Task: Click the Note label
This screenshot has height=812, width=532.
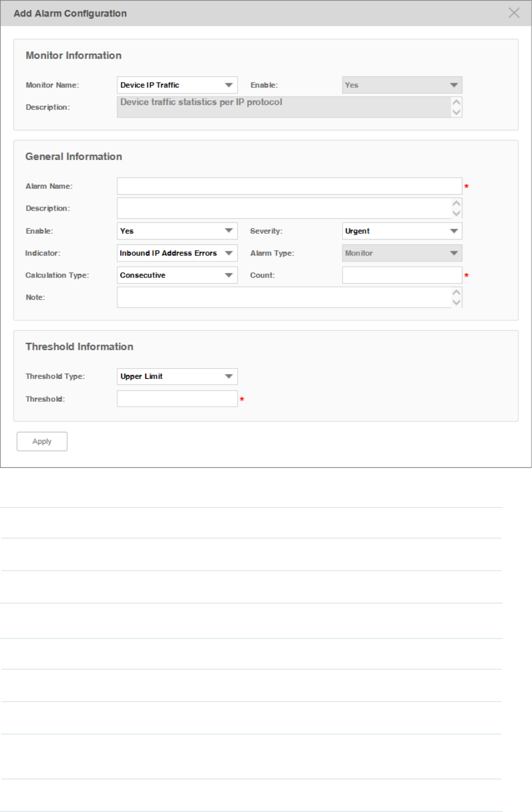Action: 35,297
